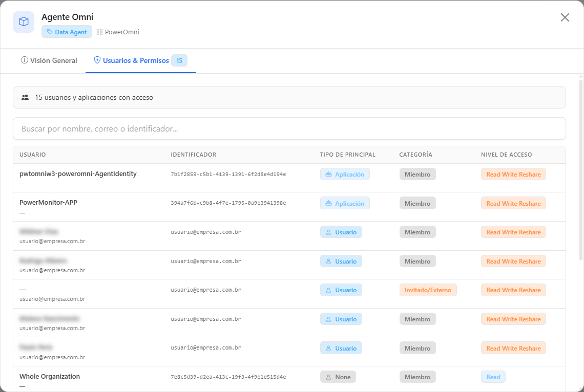Select the PowerMonitor-APP user name
This screenshot has width=584, height=392.
click(49, 202)
